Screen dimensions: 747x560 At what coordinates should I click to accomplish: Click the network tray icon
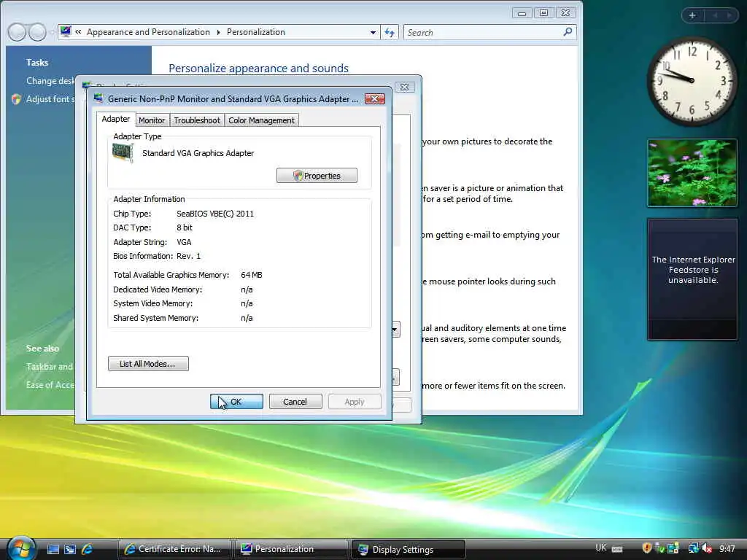(x=693, y=548)
